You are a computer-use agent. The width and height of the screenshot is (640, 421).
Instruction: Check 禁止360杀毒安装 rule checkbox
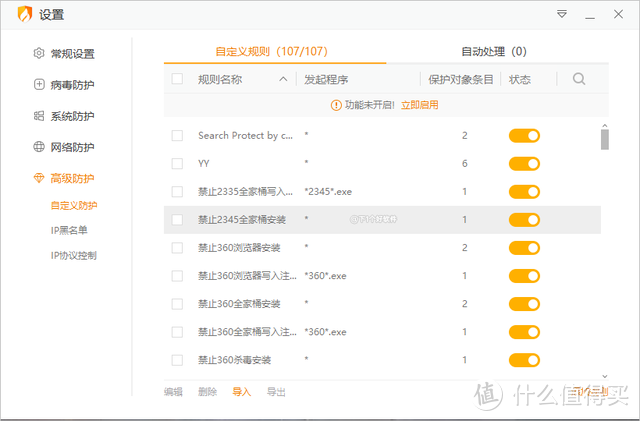(x=177, y=360)
